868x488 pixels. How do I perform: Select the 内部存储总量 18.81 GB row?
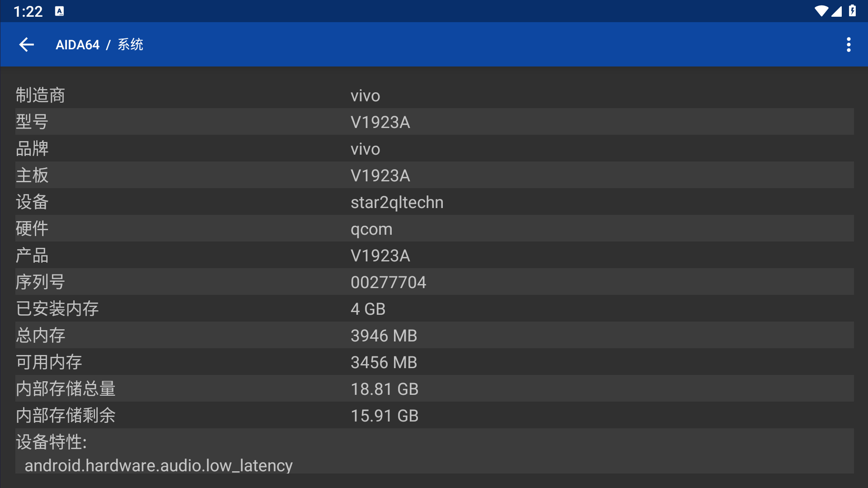pyautogui.click(x=434, y=389)
